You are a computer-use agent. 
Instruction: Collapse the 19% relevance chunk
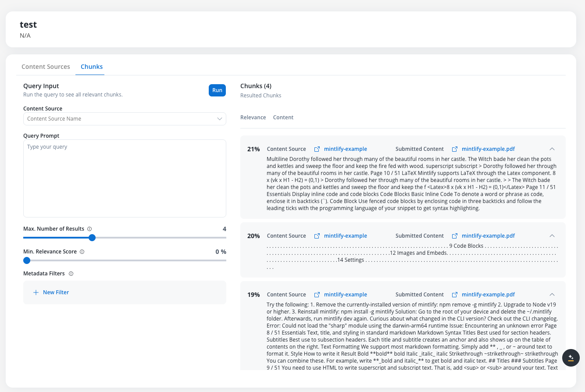point(552,295)
